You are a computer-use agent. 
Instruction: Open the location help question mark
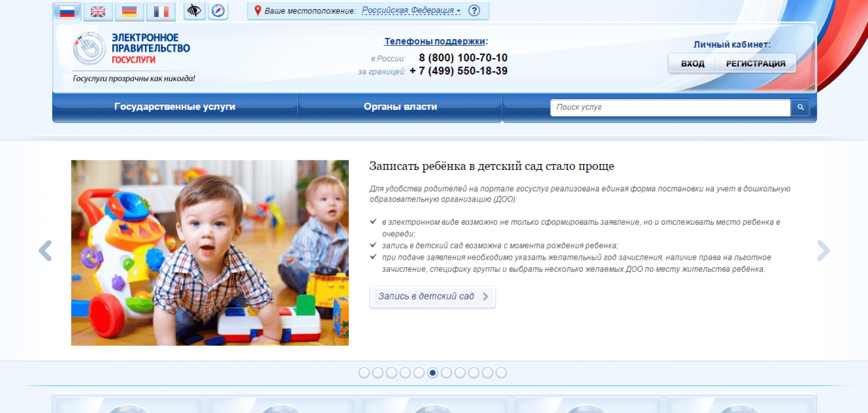(474, 11)
